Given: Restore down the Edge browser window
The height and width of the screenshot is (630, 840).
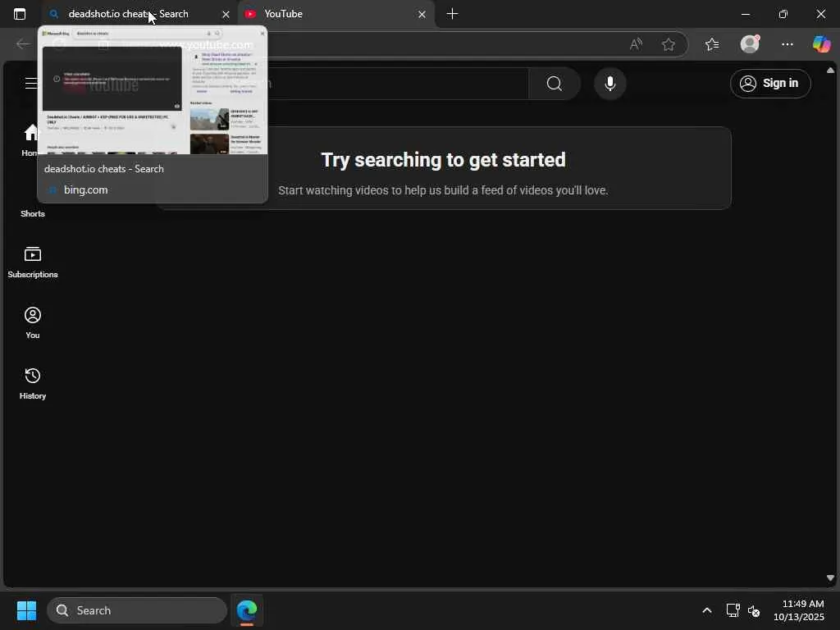Looking at the screenshot, I should point(783,14).
